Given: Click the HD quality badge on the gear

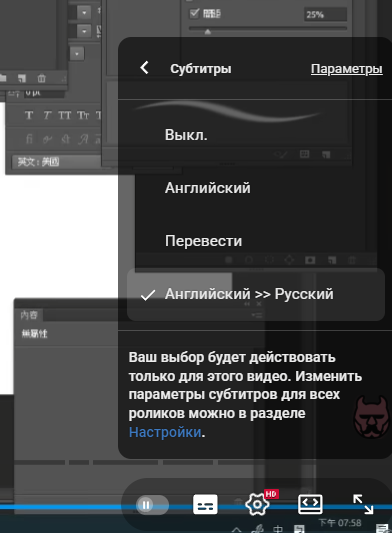Looking at the screenshot, I should 271,494.
